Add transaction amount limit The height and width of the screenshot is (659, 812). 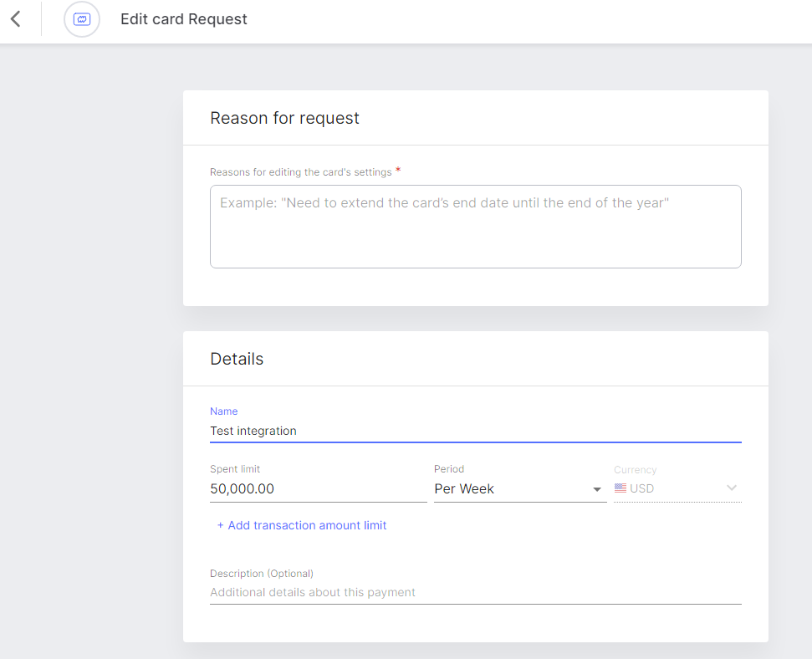pyautogui.click(x=301, y=525)
